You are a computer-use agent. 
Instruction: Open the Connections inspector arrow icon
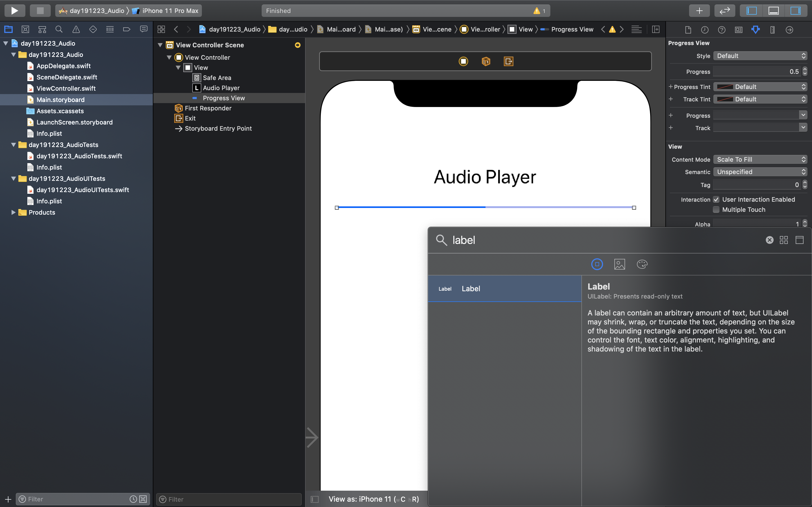[x=789, y=30]
